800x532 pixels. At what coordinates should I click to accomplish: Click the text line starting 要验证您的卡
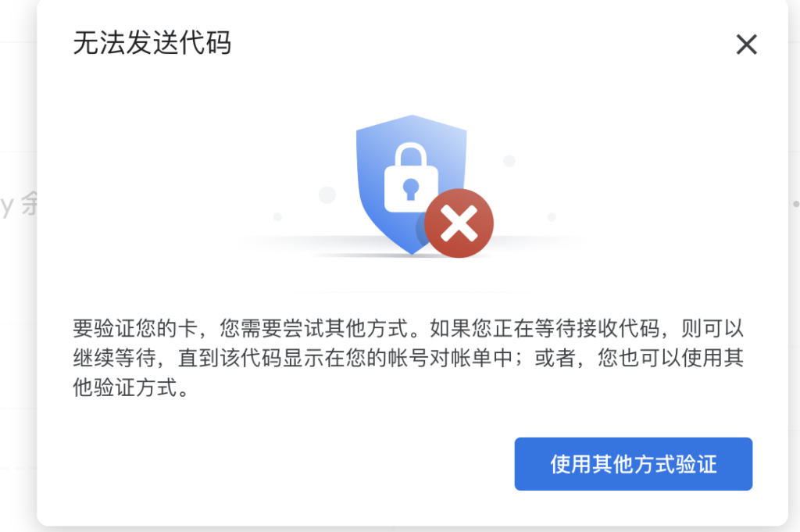[x=408, y=328]
